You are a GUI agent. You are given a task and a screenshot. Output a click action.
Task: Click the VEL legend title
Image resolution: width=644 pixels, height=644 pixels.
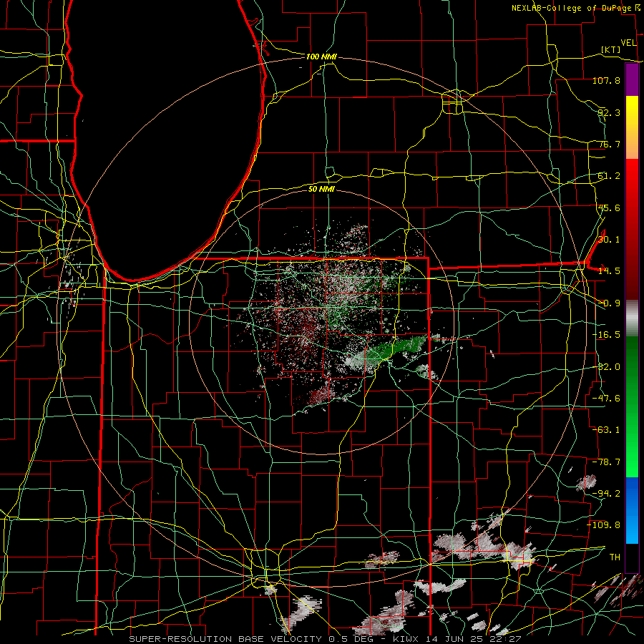tap(629, 43)
